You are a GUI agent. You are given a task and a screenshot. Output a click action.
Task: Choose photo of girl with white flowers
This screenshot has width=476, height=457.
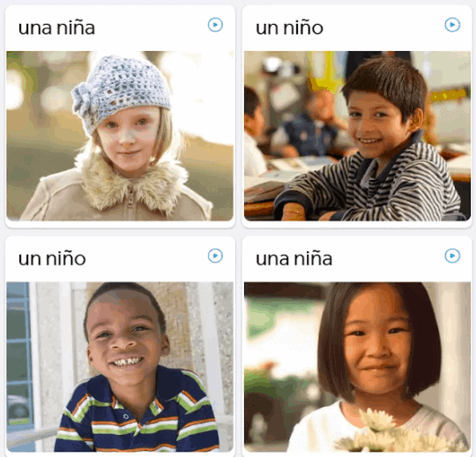(357, 367)
